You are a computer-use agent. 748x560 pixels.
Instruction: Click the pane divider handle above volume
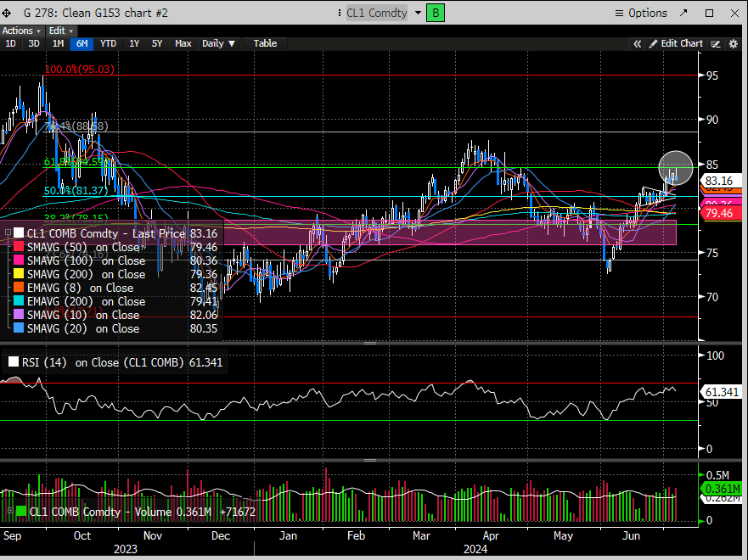coord(370,461)
